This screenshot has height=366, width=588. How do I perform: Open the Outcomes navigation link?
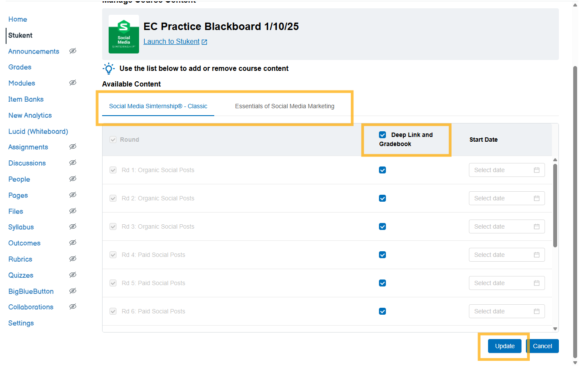[24, 243]
